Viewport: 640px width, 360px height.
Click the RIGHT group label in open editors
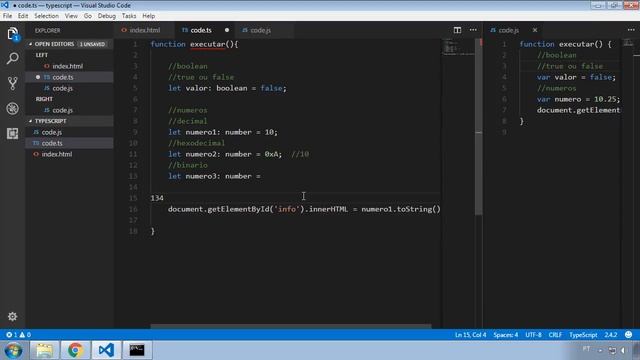(x=44, y=99)
